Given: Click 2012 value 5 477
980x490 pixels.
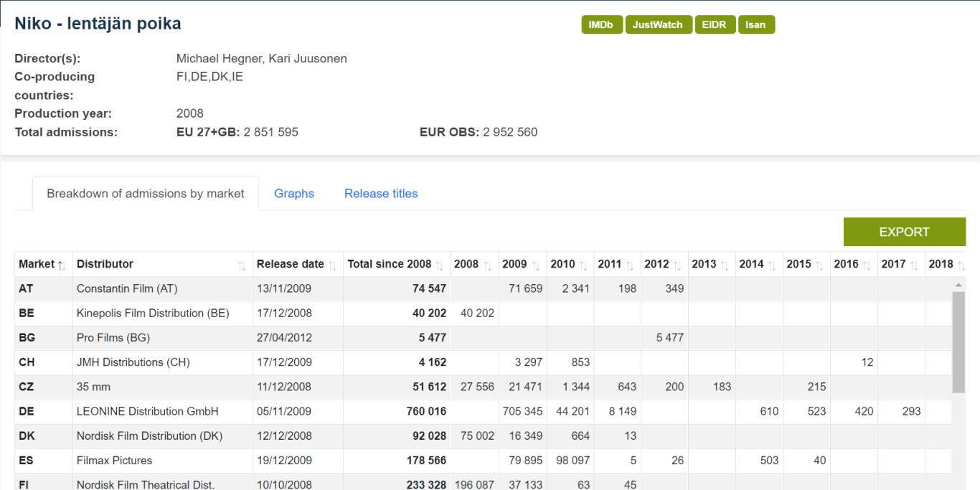Looking at the screenshot, I should [x=670, y=337].
